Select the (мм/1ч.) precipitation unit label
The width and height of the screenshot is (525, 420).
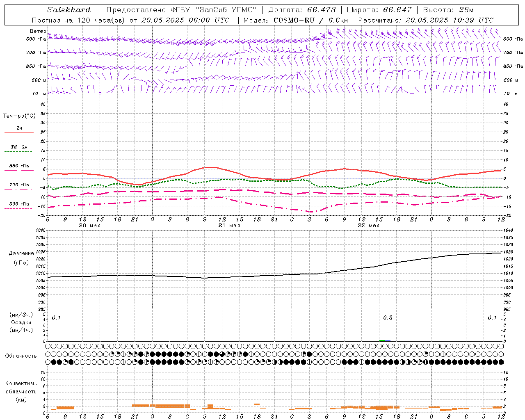tap(21, 330)
